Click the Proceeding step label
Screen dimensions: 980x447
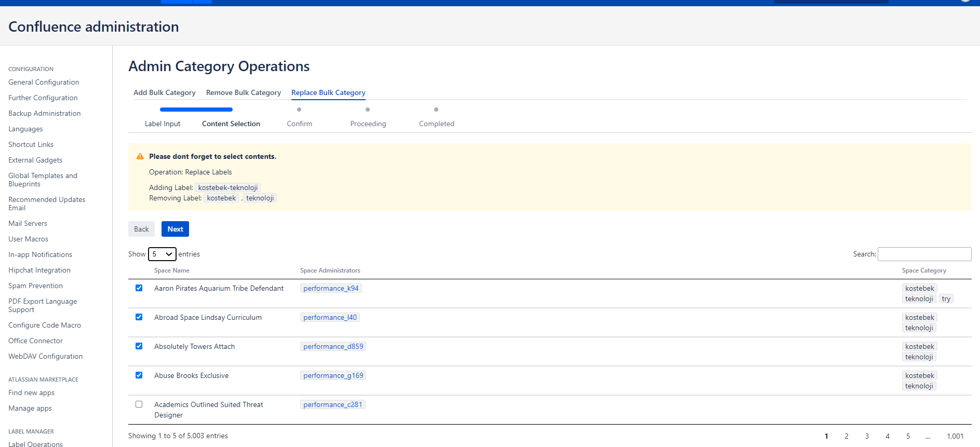(x=368, y=124)
